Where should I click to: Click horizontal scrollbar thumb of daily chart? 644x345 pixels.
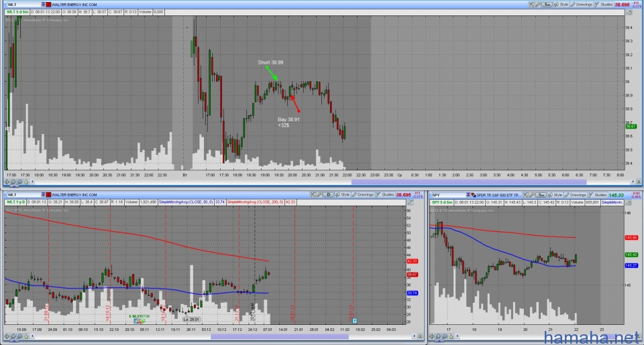point(280,336)
